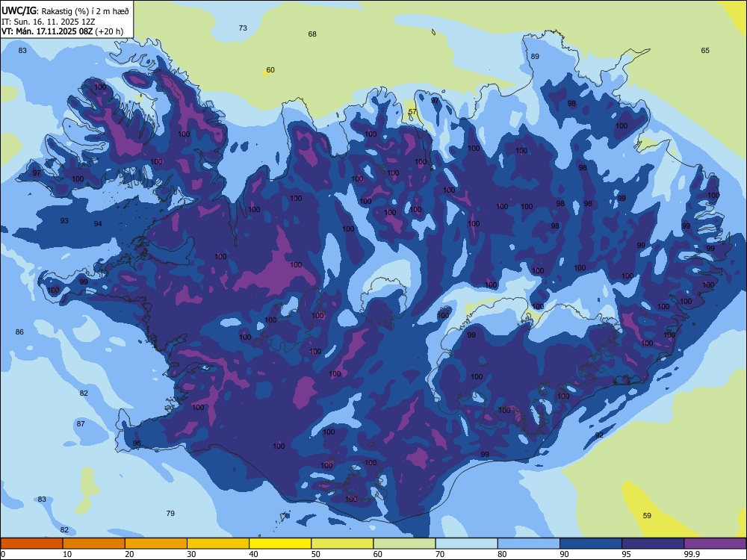Select the 80–90 sky blue legend swatch

(x=529, y=544)
